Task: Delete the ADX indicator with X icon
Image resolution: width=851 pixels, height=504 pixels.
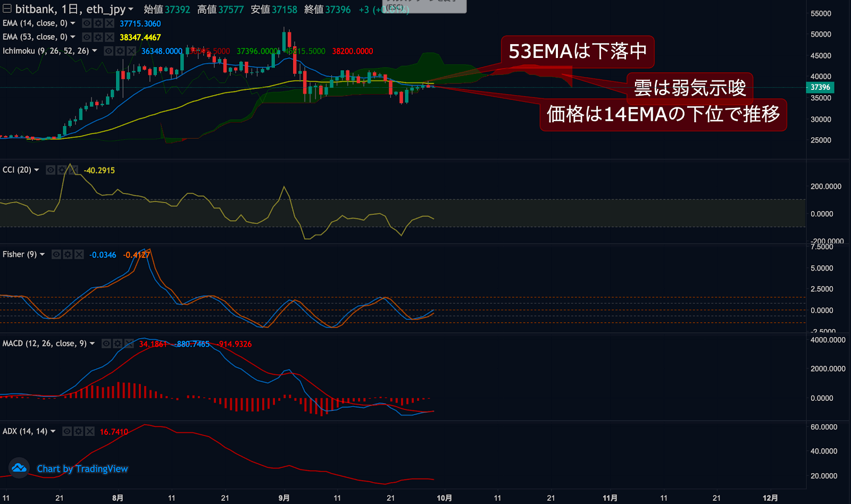Action: 90,432
